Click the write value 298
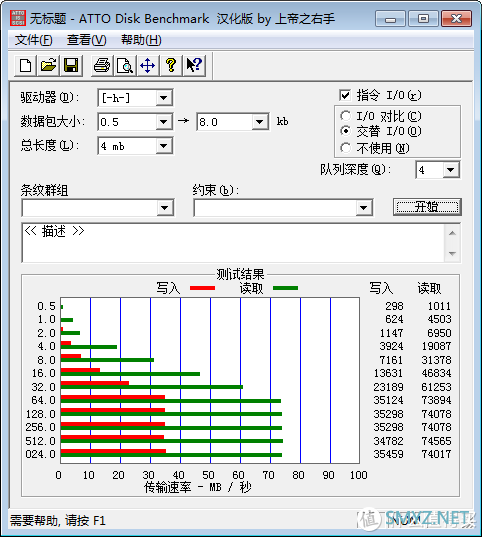The height and width of the screenshot is (537, 482). point(394,306)
